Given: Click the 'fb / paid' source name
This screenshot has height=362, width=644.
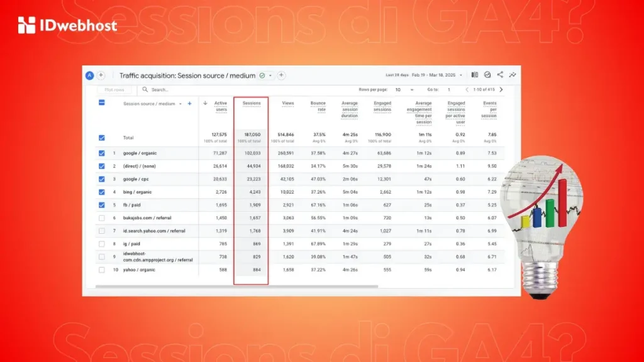Looking at the screenshot, I should (131, 205).
